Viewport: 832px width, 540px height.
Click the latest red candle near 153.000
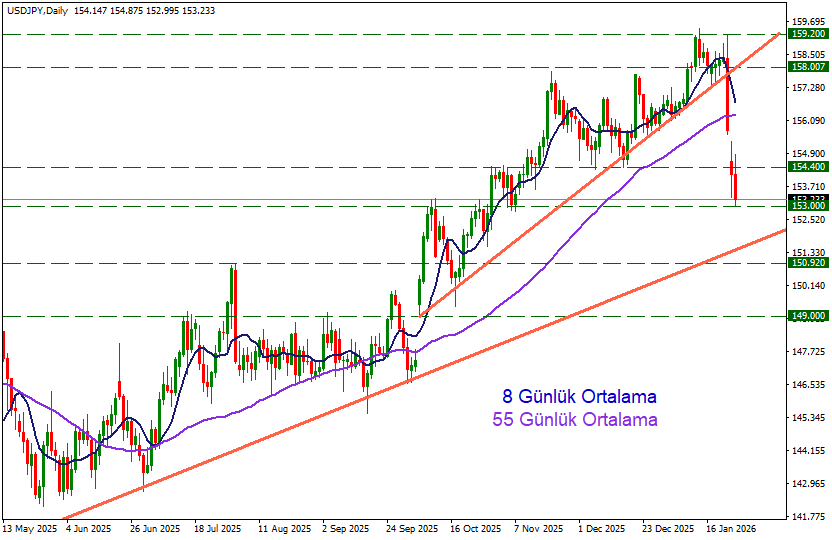736,188
